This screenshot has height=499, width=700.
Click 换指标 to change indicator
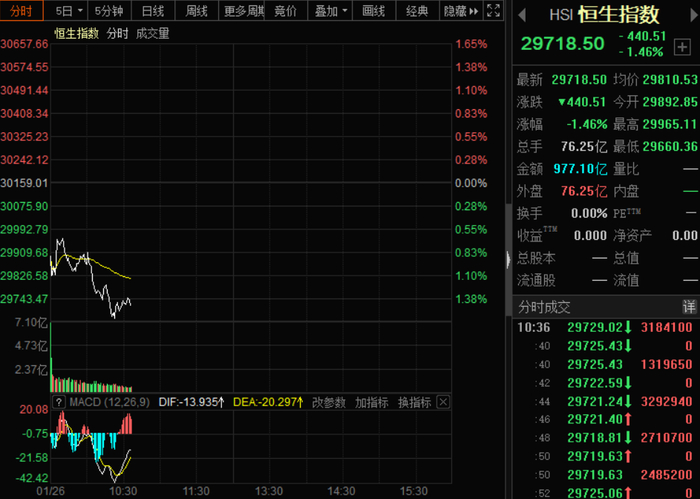click(414, 402)
